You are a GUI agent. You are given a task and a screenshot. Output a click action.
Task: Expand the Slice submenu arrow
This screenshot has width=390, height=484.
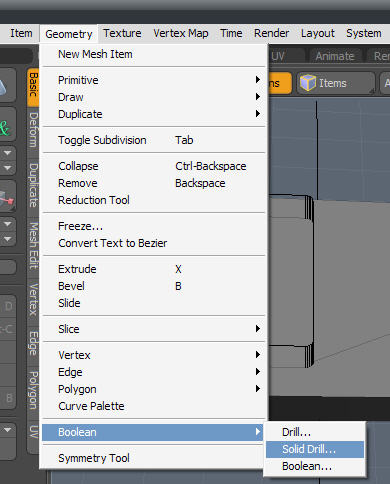pos(258,329)
